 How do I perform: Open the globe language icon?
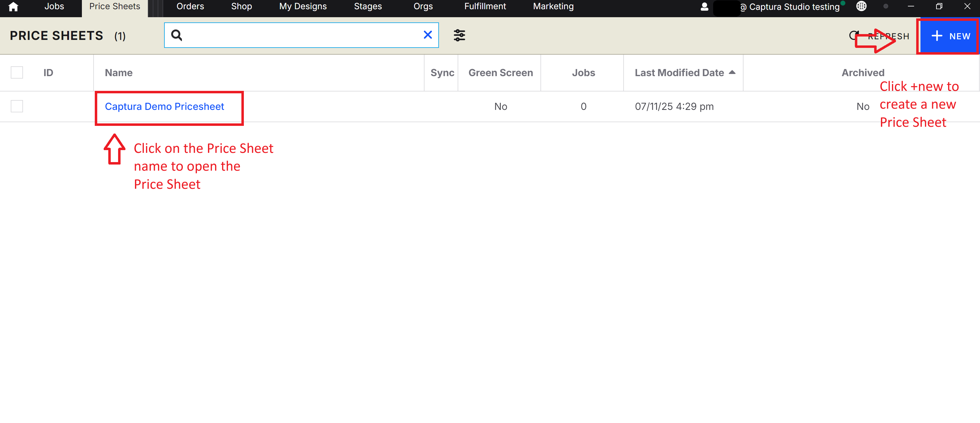[861, 6]
